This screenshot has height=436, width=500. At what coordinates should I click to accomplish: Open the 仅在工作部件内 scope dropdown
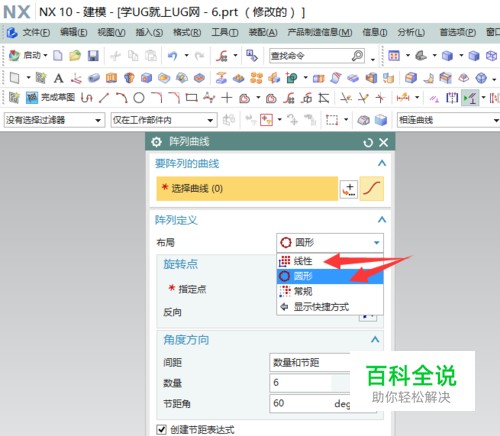pos(164,120)
